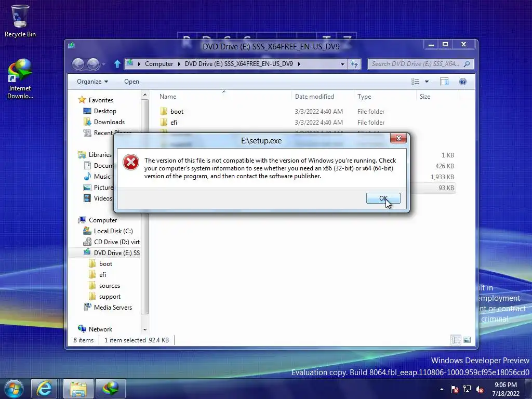Click navigation pane scrollbar up arrow
Image resolution: width=532 pixels, height=399 pixels.
(x=145, y=95)
